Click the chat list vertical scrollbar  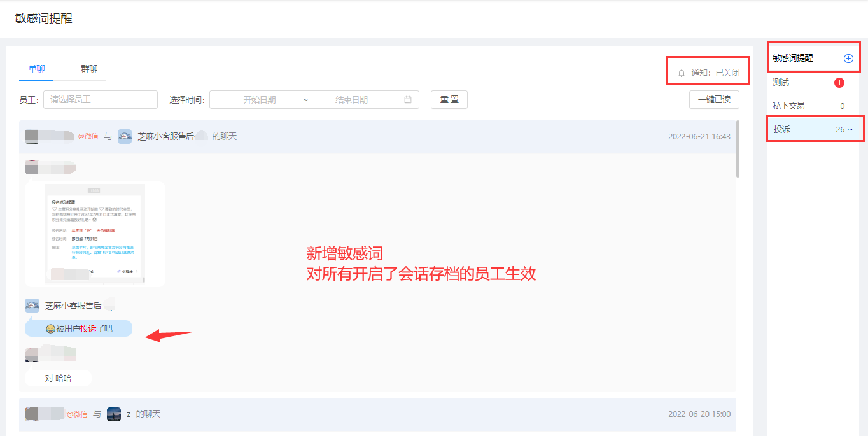tap(738, 148)
